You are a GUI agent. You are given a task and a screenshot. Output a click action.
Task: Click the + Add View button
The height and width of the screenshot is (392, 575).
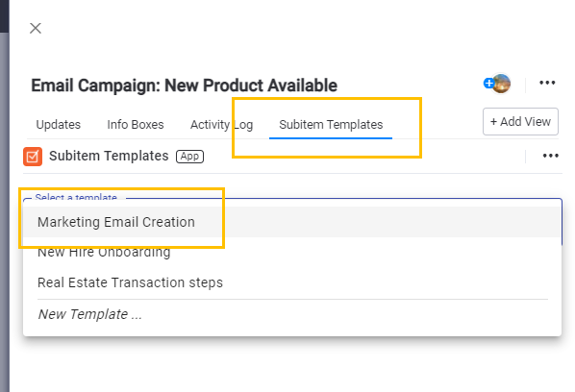pyautogui.click(x=520, y=122)
